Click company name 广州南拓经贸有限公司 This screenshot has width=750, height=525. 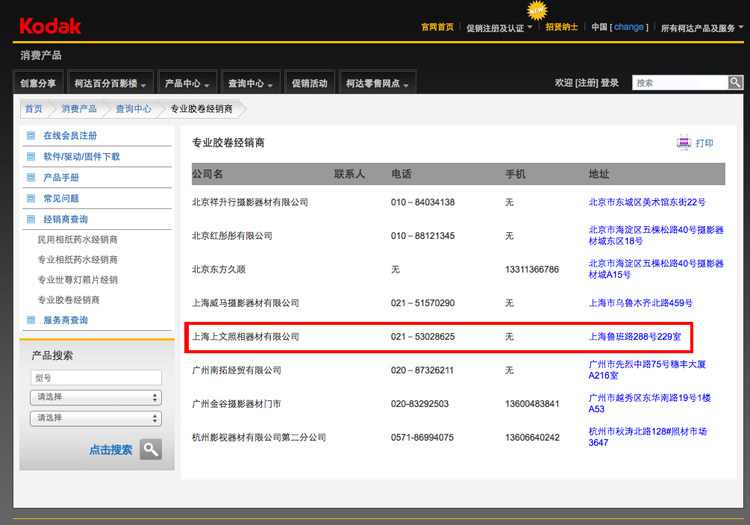[237, 370]
